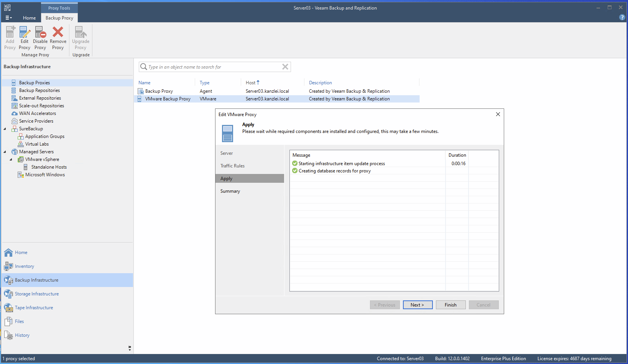This screenshot has width=628, height=364.
Task: Select Microsoft Windows tree node
Action: coord(45,175)
